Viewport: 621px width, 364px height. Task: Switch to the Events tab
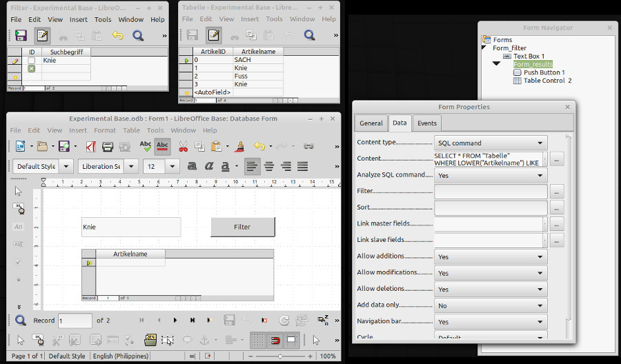click(x=427, y=123)
